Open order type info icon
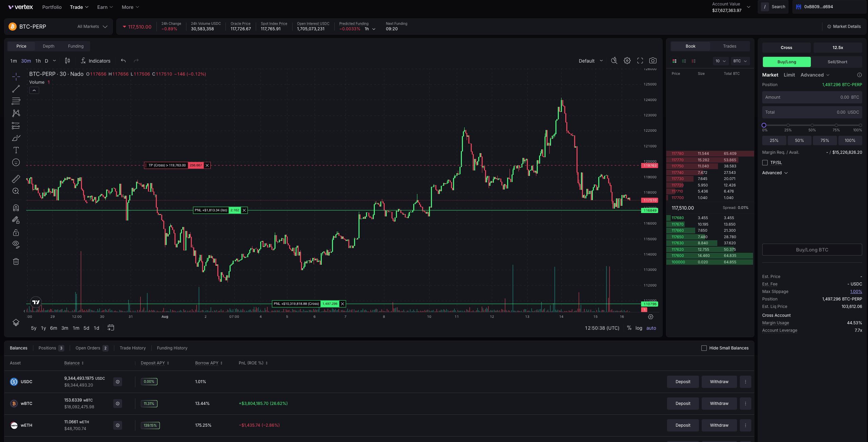The height and width of the screenshot is (442, 868). [859, 75]
